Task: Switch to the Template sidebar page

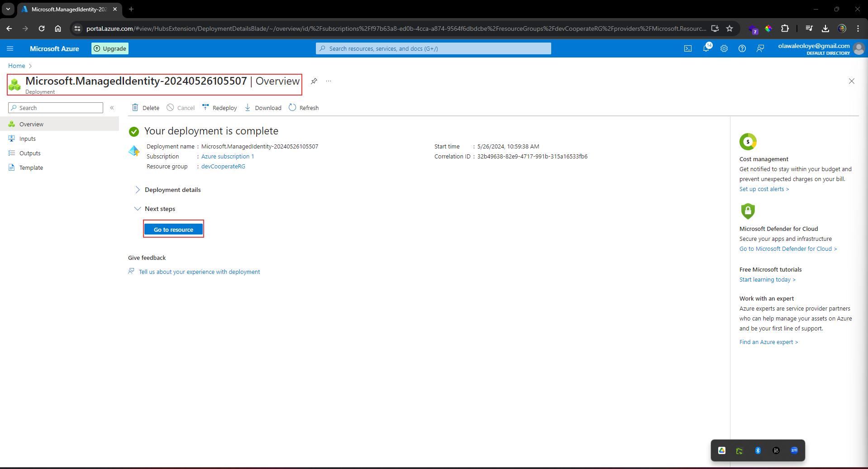Action: [31, 167]
